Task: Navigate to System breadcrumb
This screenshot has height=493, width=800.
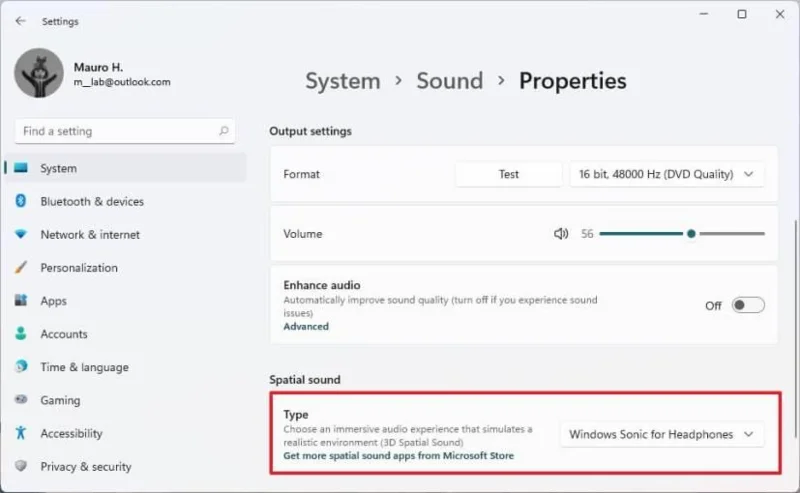Action: 343,81
